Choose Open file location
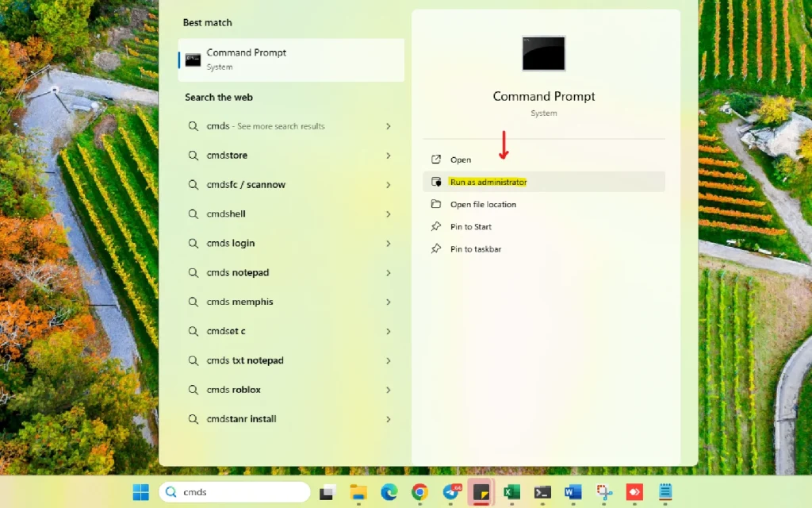 click(x=544, y=204)
